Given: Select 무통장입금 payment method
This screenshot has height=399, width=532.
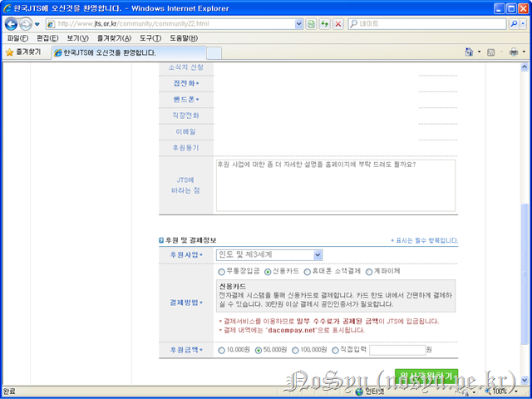Looking at the screenshot, I should pyautogui.click(x=221, y=272).
